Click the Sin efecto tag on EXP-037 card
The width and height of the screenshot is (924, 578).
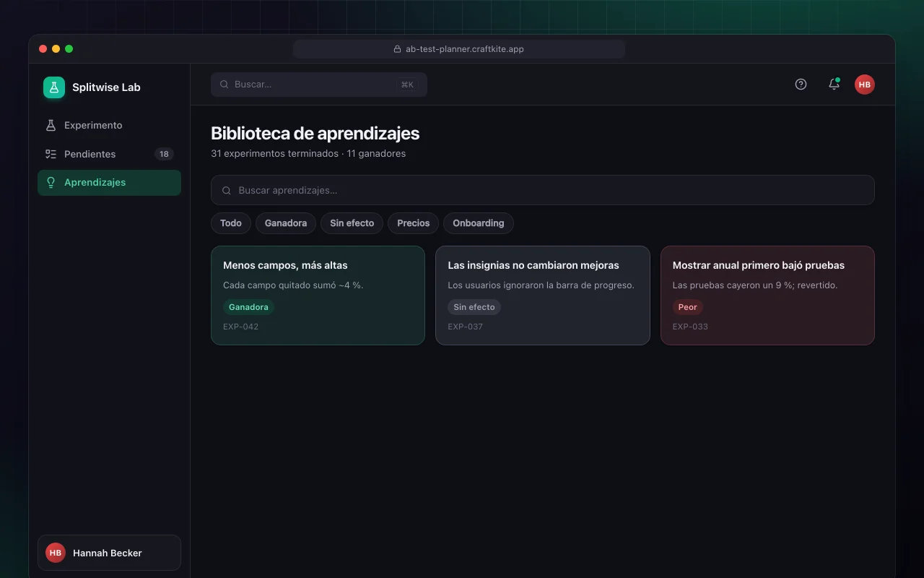pyautogui.click(x=474, y=307)
